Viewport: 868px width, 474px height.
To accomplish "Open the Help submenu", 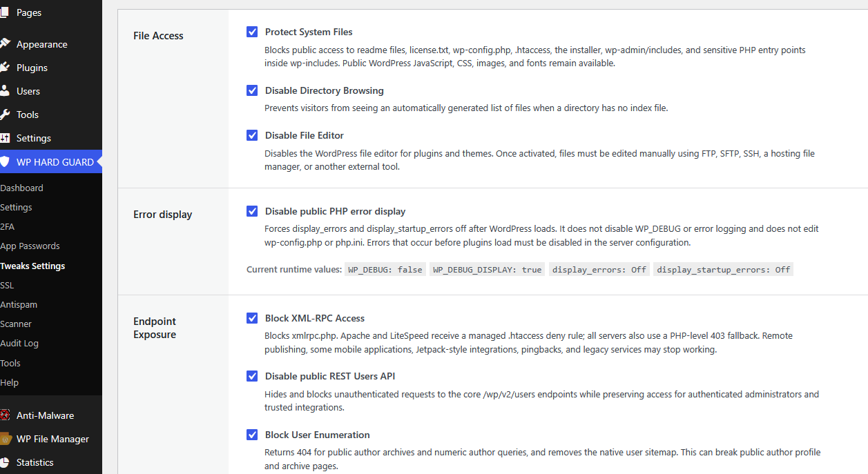I will [9, 382].
